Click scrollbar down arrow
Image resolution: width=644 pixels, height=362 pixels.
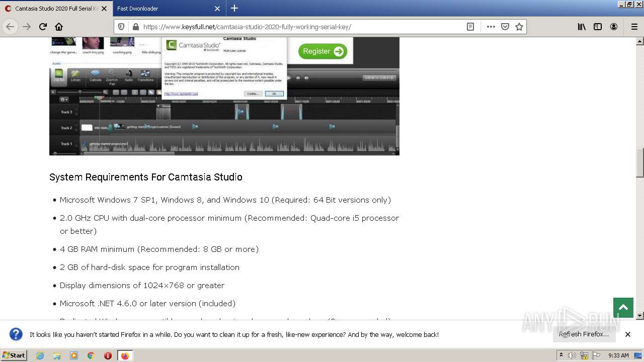[640, 316]
